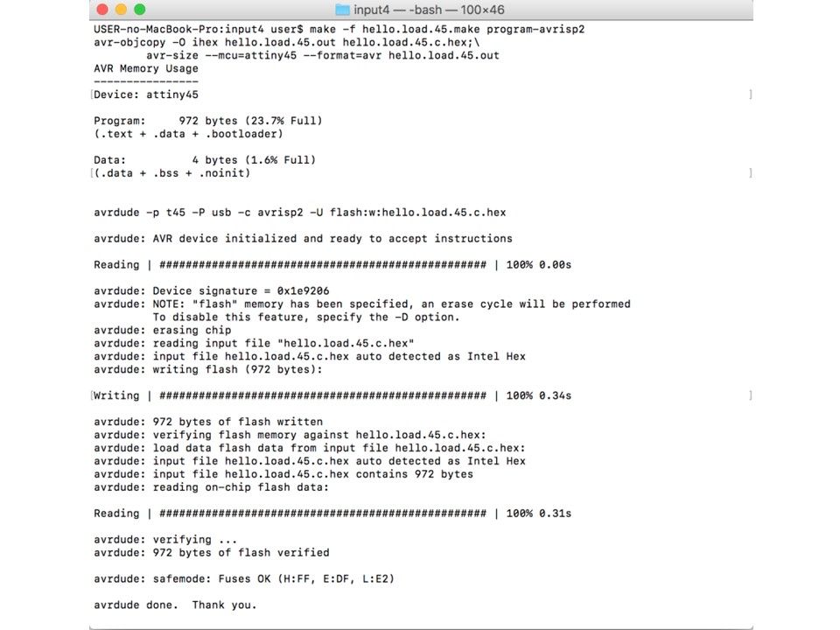Click the avr-size --mcu=attiny45 line
840x630 pixels.
[x=323, y=55]
